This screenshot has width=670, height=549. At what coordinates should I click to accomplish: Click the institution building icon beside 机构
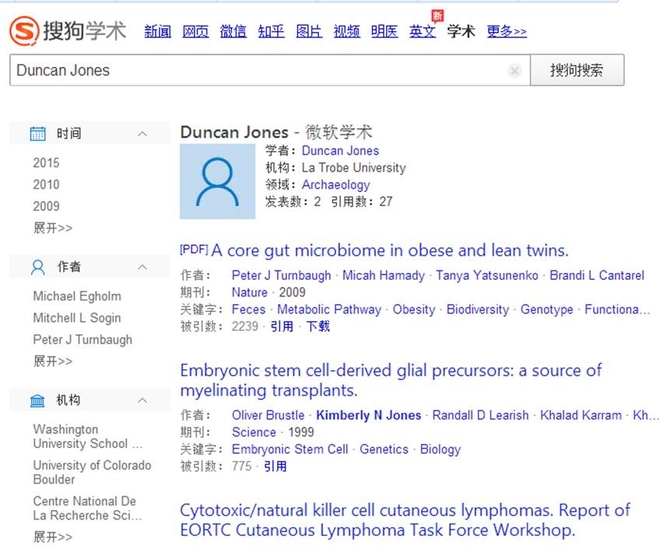tap(38, 401)
